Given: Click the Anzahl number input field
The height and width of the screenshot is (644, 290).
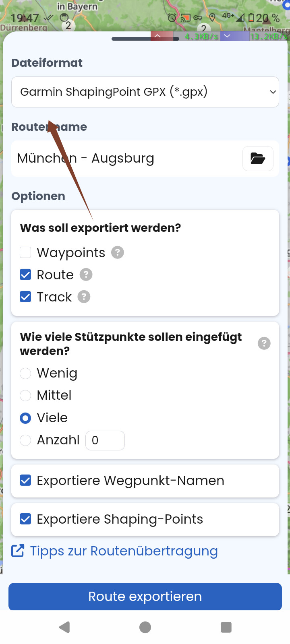Looking at the screenshot, I should [x=105, y=440].
